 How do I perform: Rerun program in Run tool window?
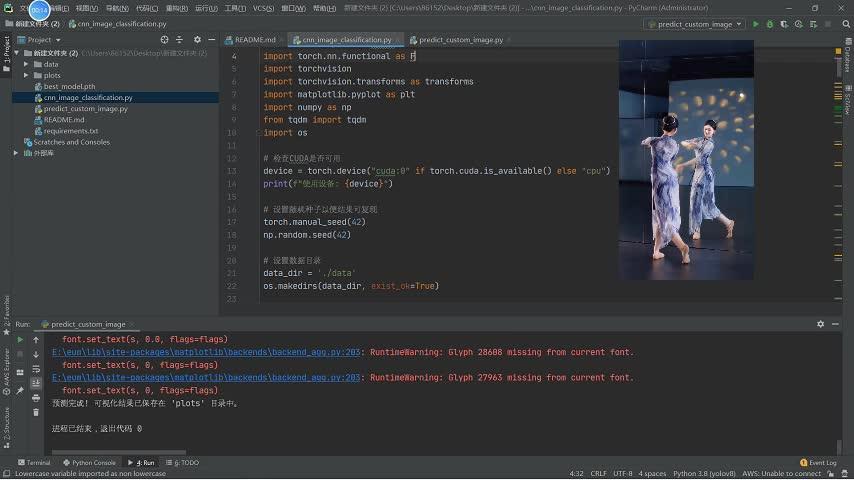(20, 340)
